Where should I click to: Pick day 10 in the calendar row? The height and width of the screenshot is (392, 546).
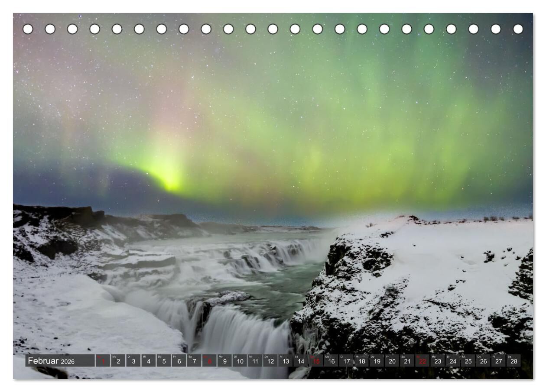(240, 361)
